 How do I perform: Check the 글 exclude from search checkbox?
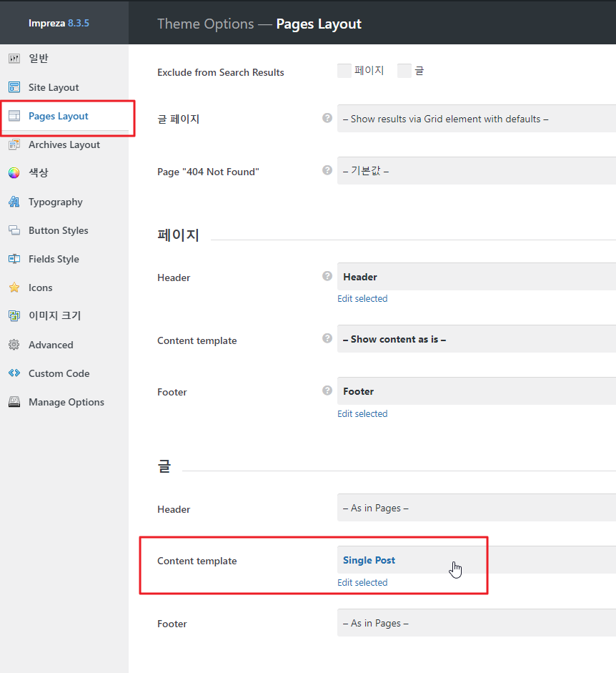pos(404,71)
